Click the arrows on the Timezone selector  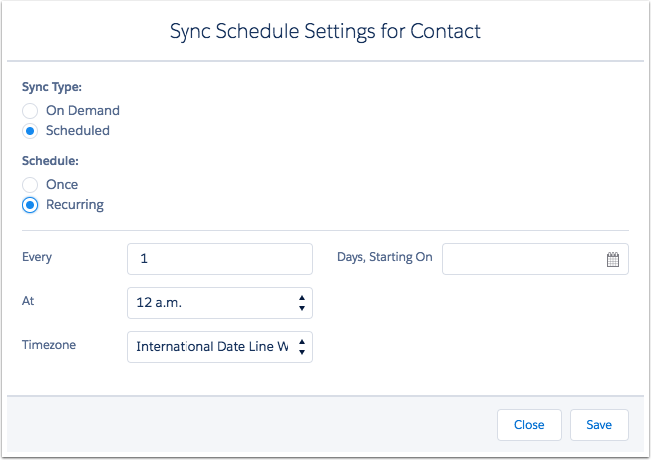tap(302, 347)
